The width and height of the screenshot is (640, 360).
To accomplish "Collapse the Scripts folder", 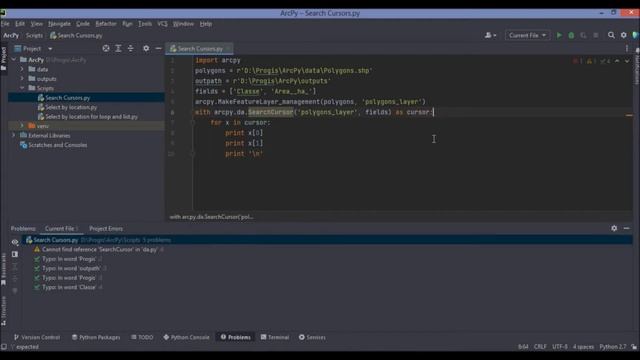I will click(x=22, y=88).
